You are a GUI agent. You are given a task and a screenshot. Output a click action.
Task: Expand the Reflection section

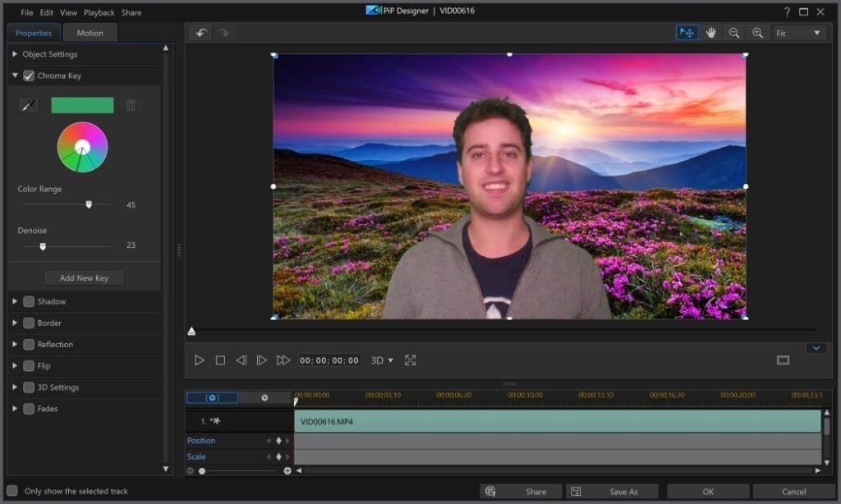click(15, 344)
